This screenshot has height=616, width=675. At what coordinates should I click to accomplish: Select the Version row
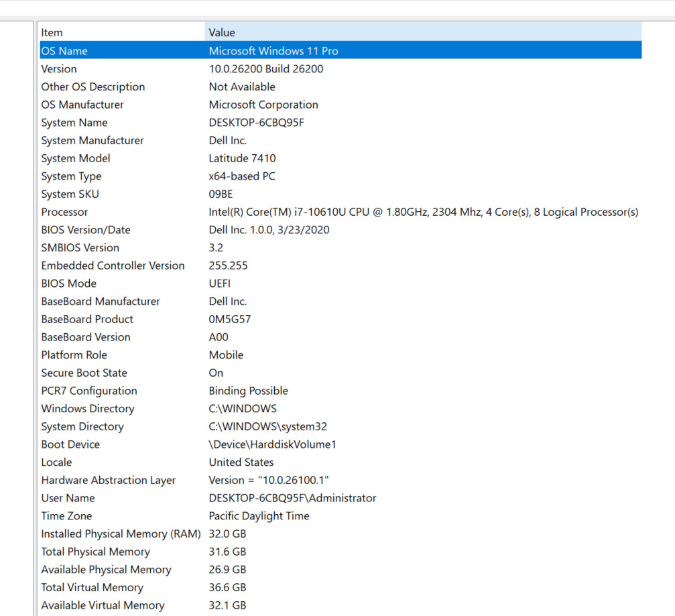point(341,68)
